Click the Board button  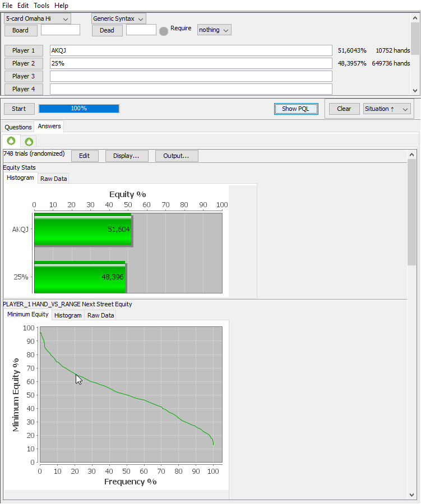(20, 30)
